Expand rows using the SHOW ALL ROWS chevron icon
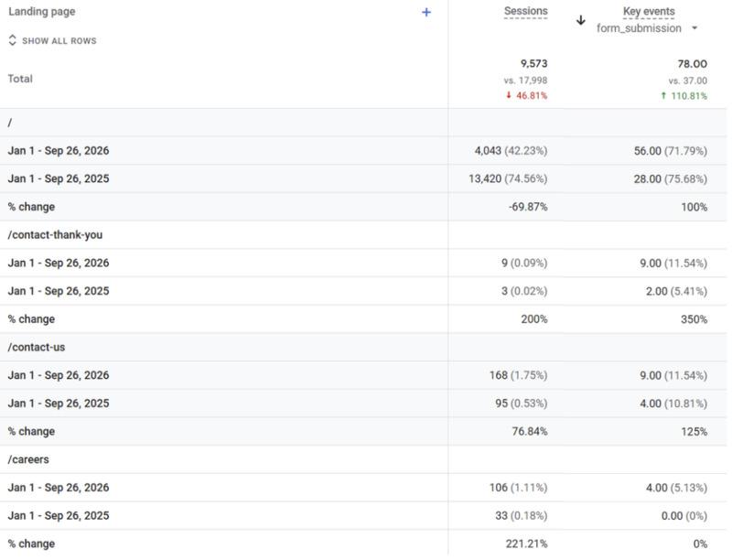 13,40
